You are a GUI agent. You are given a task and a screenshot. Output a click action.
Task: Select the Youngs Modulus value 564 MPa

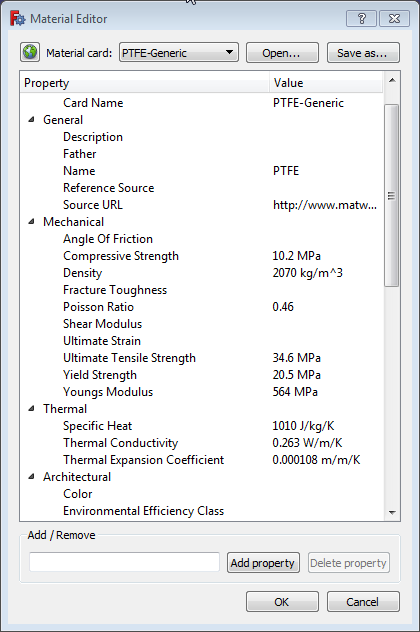[x=295, y=392]
